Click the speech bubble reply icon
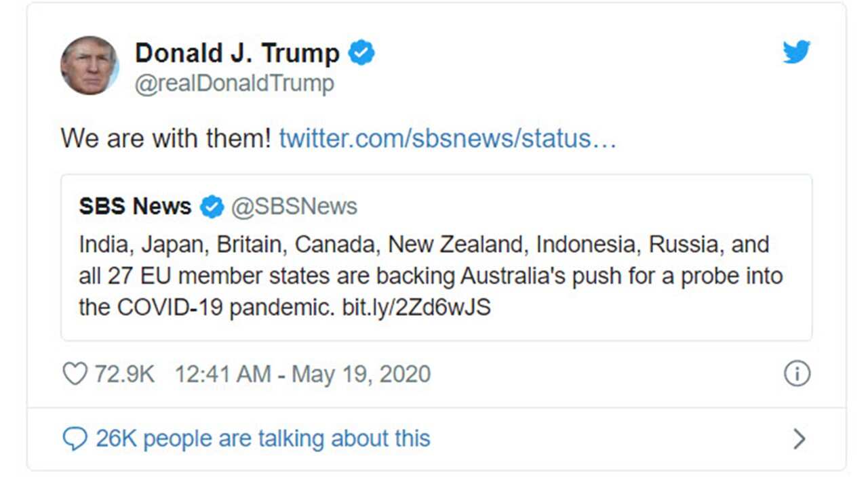 [x=75, y=439]
